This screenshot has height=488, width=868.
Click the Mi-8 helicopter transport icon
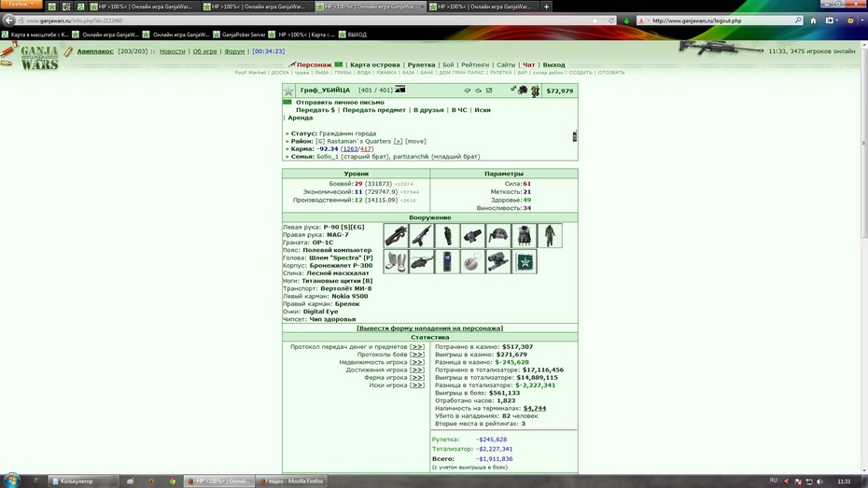421,261
